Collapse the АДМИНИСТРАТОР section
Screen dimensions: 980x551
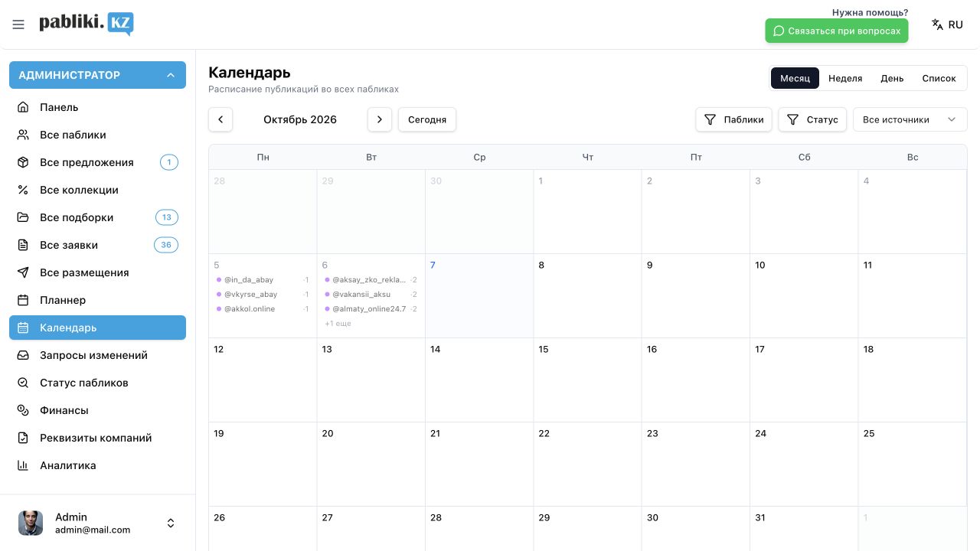tap(97, 75)
